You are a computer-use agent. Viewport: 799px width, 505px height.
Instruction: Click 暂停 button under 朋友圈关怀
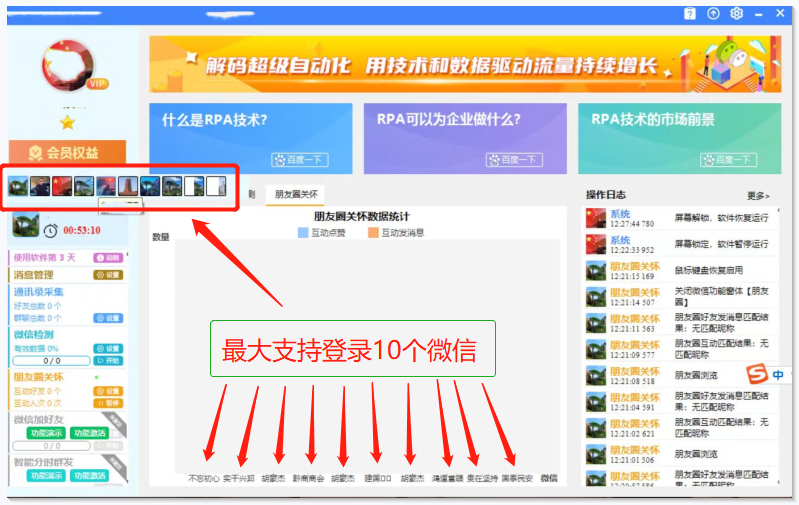pyautogui.click(x=108, y=404)
